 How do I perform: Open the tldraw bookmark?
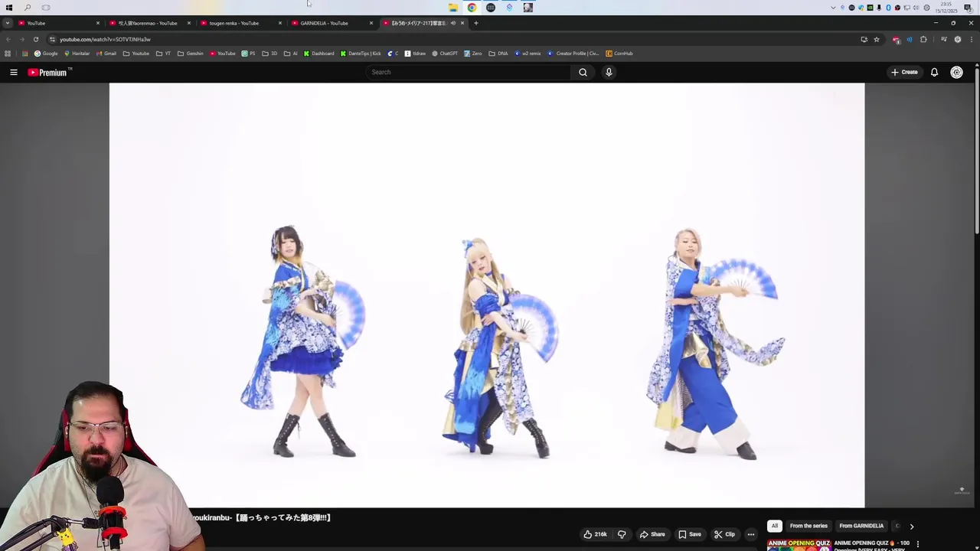[x=415, y=54]
